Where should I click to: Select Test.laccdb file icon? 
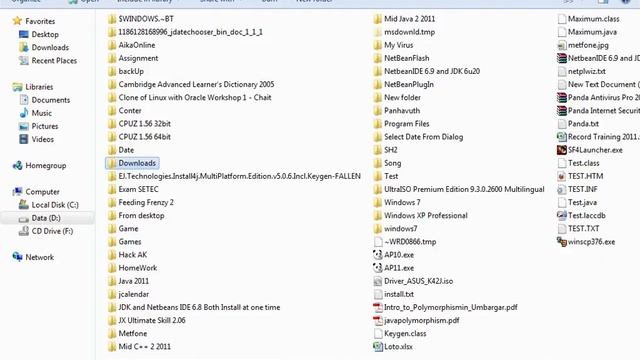point(562,215)
